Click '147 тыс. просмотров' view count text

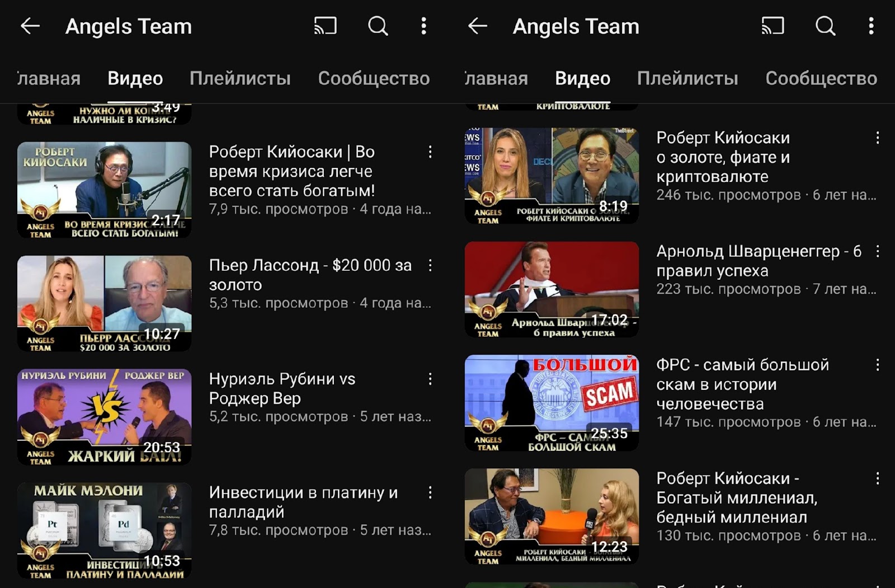[x=729, y=422]
